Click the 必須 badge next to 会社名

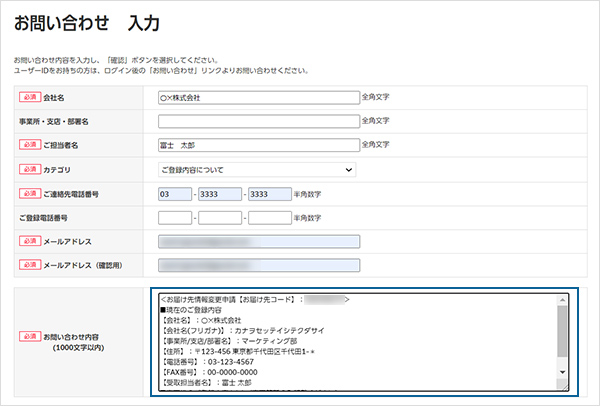click(x=28, y=98)
